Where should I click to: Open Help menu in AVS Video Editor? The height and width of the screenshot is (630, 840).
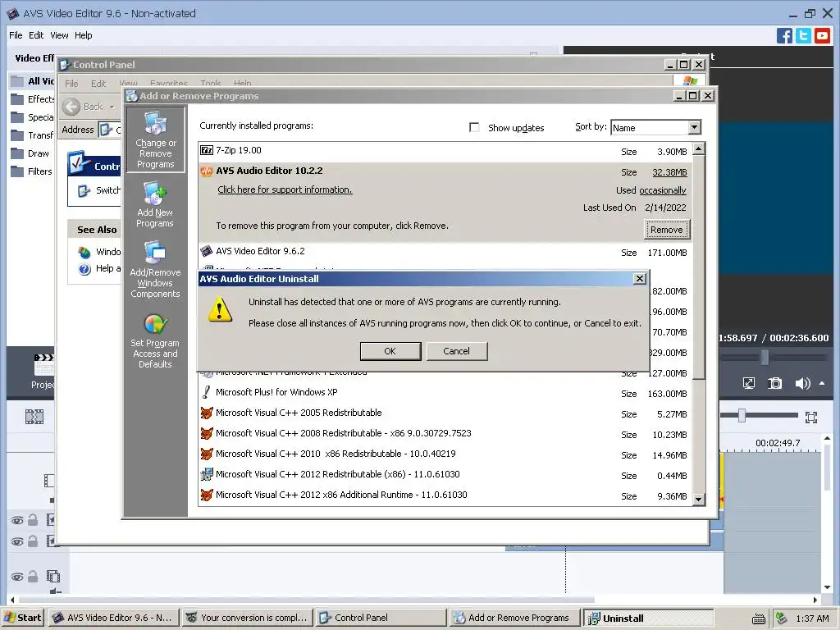[x=83, y=35]
